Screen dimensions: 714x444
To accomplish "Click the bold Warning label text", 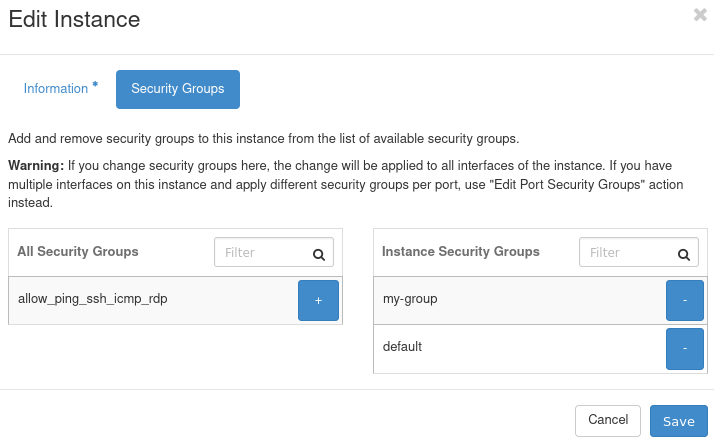I will (x=36, y=165).
